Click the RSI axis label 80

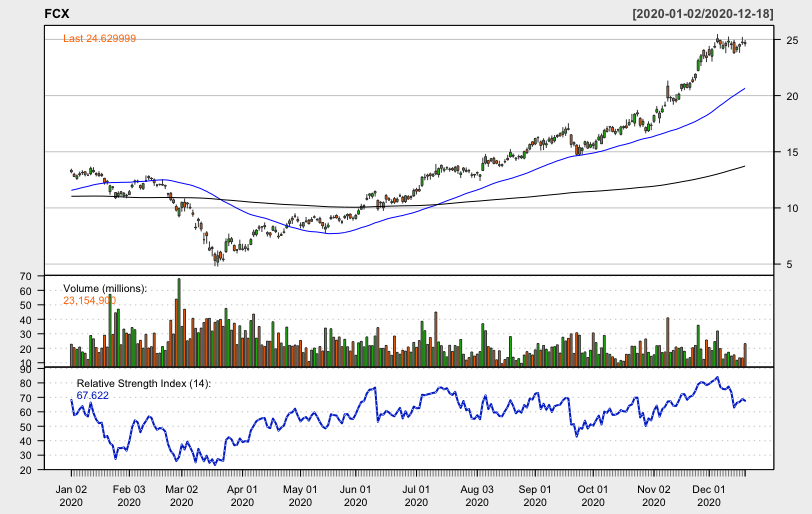(25, 383)
